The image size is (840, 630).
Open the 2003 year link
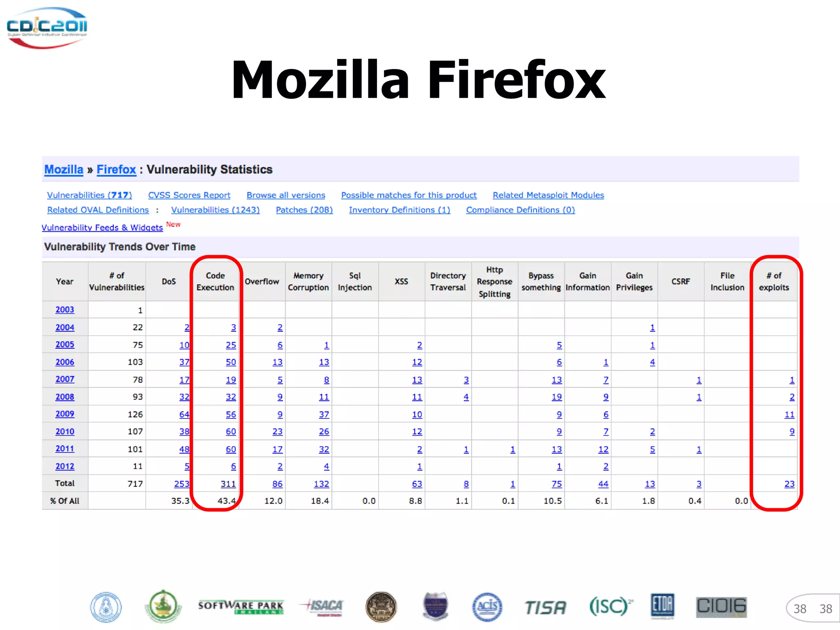point(65,310)
